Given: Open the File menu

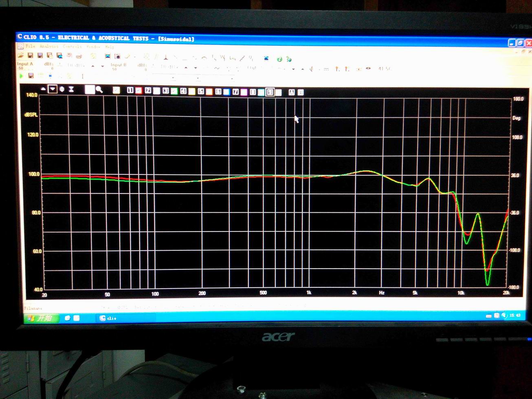Looking at the screenshot, I should (31, 46).
